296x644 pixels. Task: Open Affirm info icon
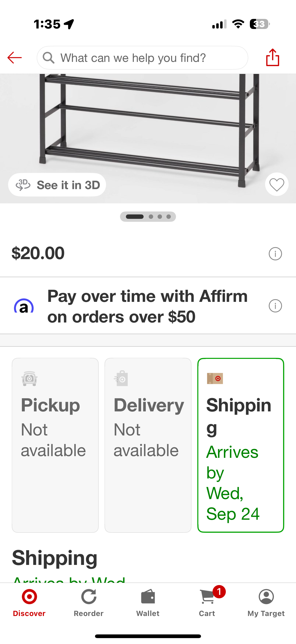[275, 306]
